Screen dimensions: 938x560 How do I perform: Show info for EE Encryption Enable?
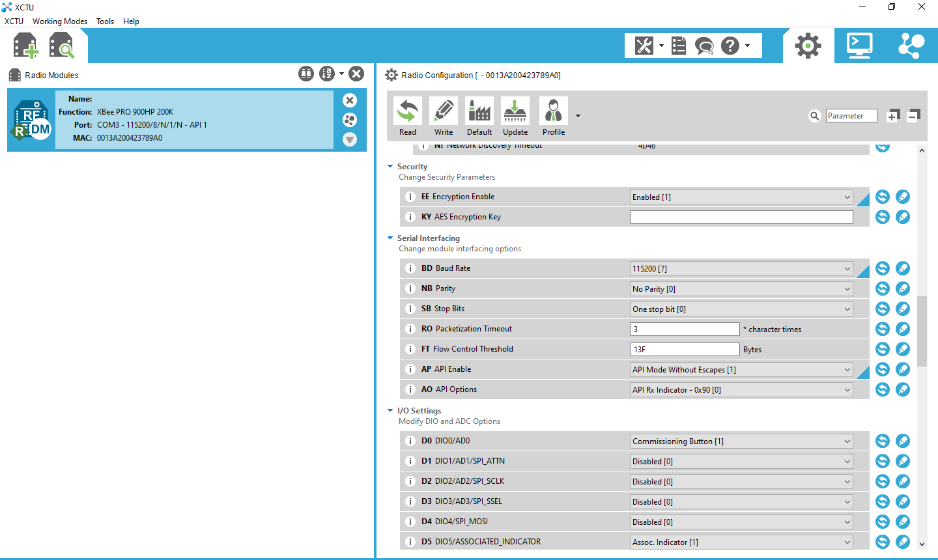pyautogui.click(x=410, y=197)
